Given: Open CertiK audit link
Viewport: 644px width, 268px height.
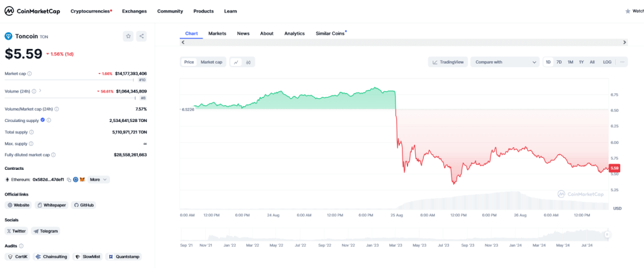Looking at the screenshot, I should coord(17,257).
